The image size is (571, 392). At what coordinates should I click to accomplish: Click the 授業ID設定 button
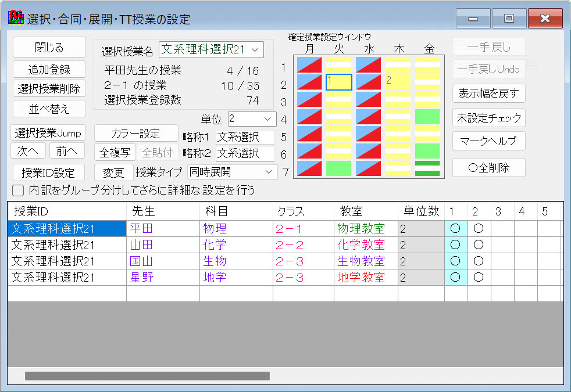coord(48,172)
